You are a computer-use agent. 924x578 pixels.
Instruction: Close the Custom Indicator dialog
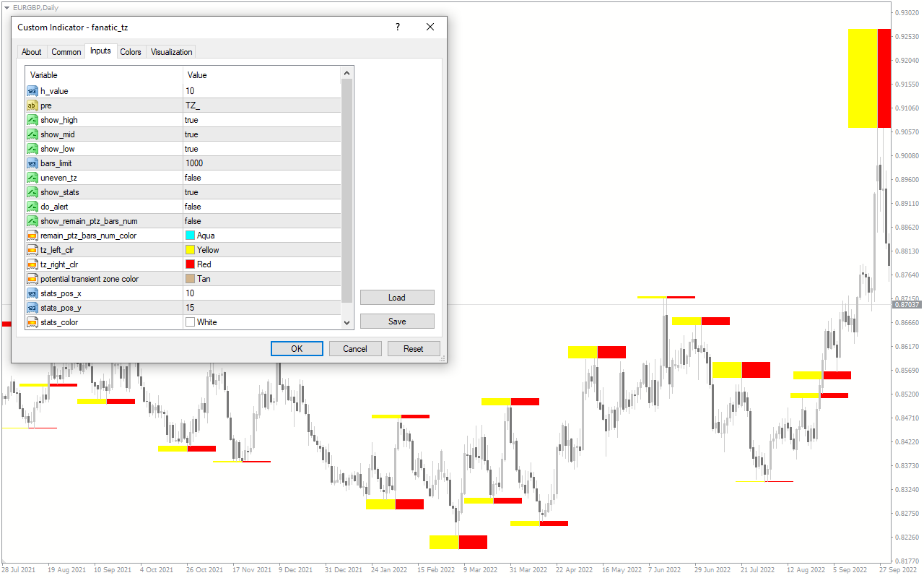coord(430,27)
